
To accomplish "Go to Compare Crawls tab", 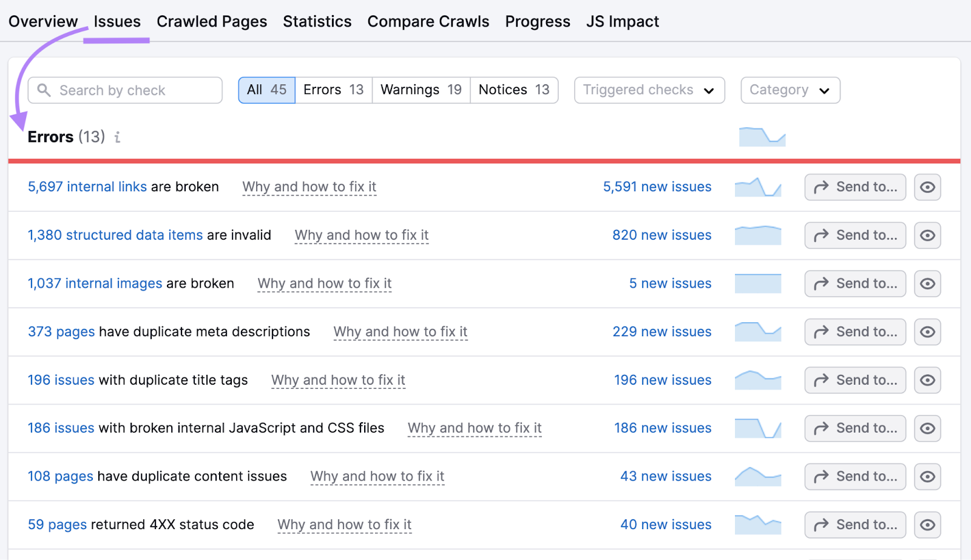I will point(428,22).
